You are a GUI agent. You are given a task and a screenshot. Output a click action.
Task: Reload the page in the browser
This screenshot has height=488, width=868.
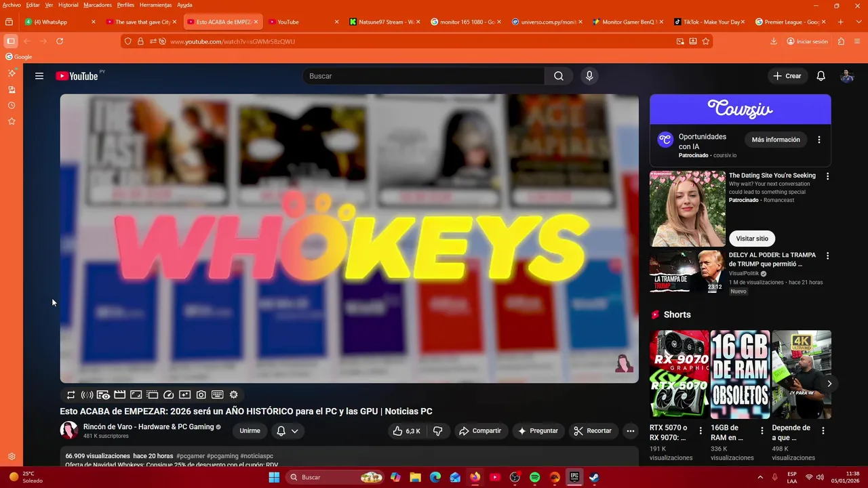pyautogui.click(x=60, y=41)
